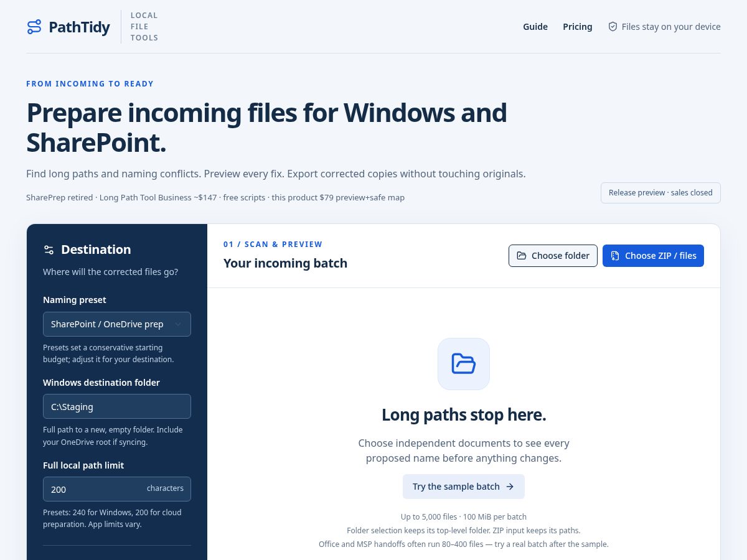The width and height of the screenshot is (747, 560).
Task: Click the Presets set a conservative starting budget text
Action: click(x=108, y=353)
